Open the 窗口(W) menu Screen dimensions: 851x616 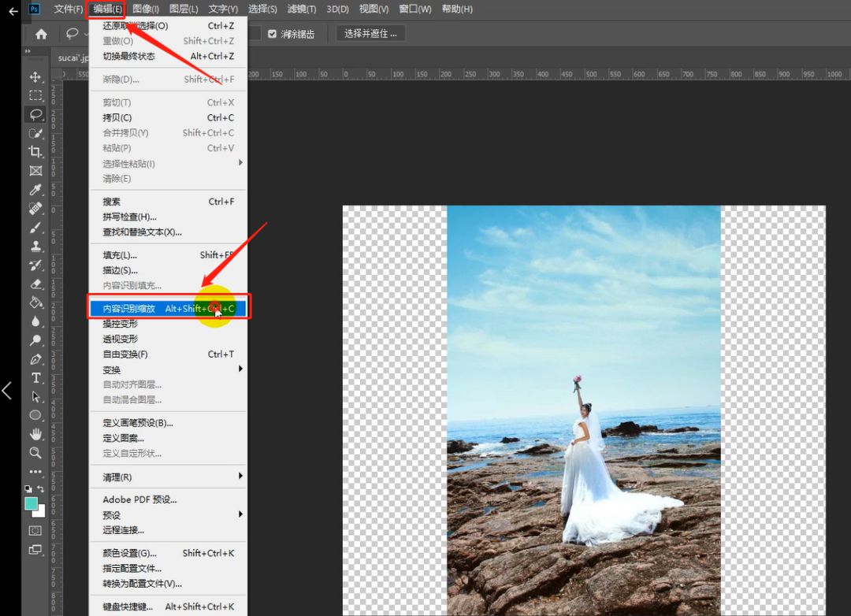[x=415, y=9]
